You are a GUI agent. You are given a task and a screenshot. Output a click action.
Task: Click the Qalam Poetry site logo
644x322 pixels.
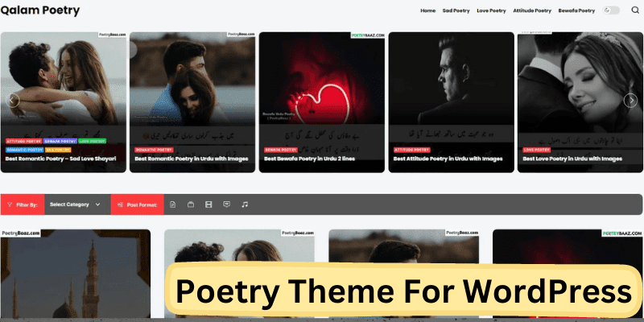click(x=39, y=10)
